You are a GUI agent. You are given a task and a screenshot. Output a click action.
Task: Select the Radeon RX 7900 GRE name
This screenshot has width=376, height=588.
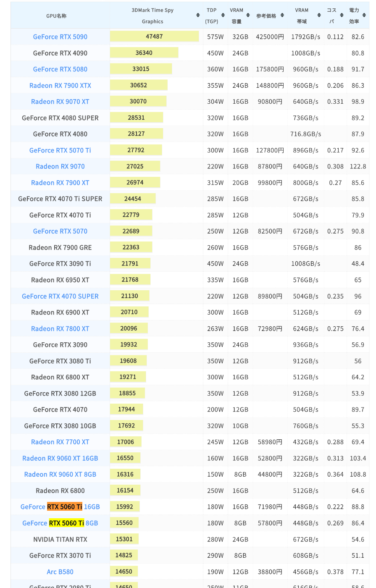[x=60, y=247]
